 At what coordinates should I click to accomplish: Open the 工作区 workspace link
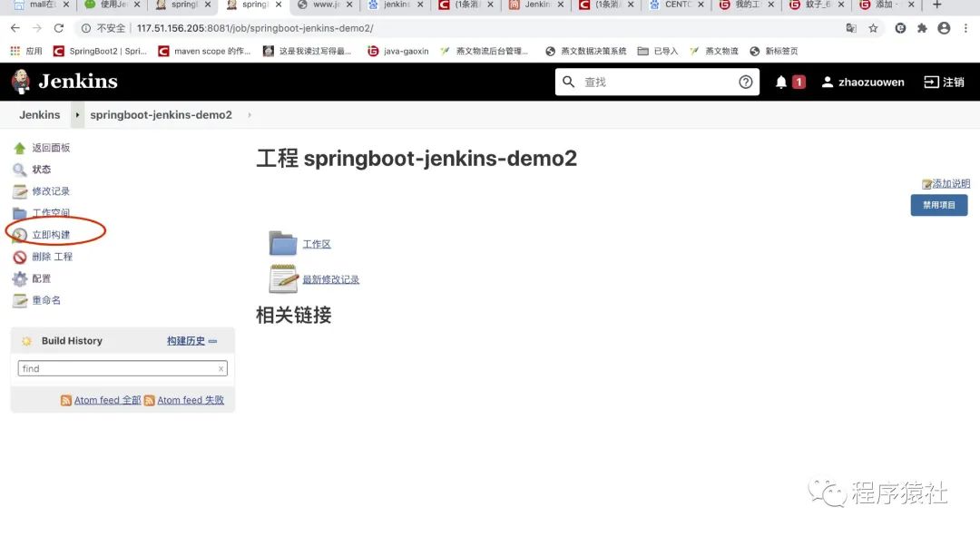pos(317,244)
